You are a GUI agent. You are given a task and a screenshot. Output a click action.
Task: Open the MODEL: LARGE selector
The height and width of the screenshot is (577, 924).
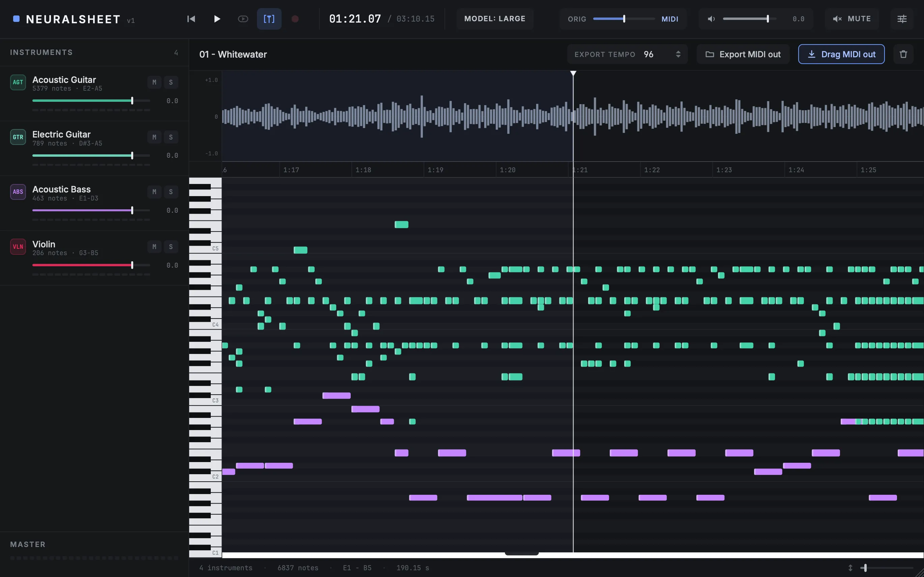(494, 19)
